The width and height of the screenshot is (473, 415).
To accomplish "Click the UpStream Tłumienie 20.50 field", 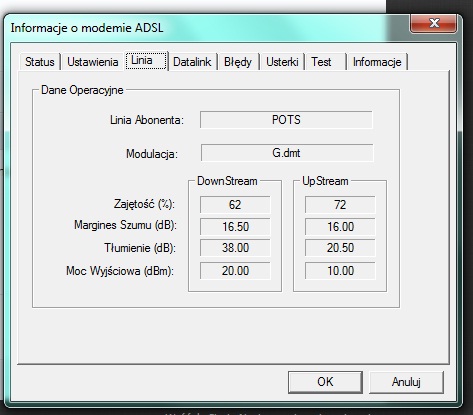I will tap(340, 248).
